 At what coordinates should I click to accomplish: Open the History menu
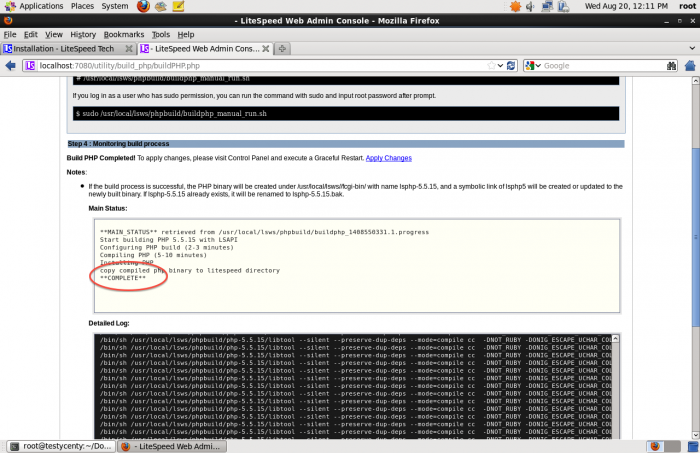tap(83, 34)
